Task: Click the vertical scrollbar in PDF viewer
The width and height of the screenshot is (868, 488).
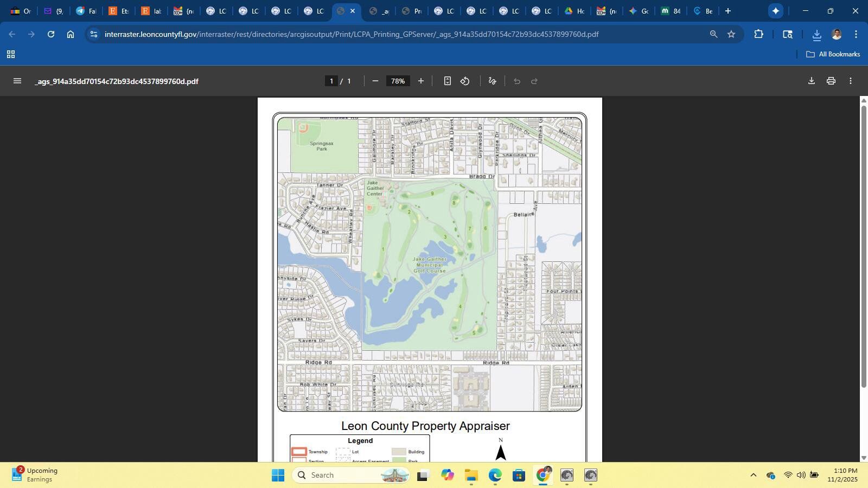Action: [x=864, y=244]
